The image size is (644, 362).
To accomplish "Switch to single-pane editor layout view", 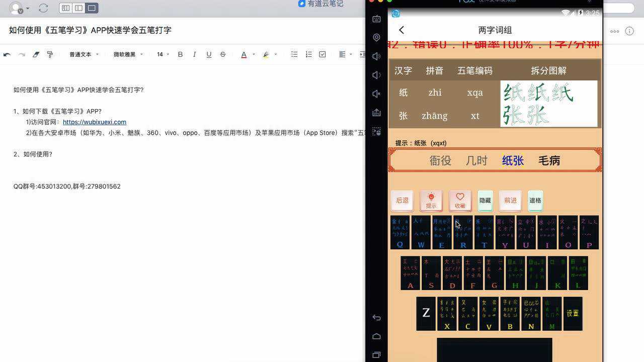I will click(92, 8).
